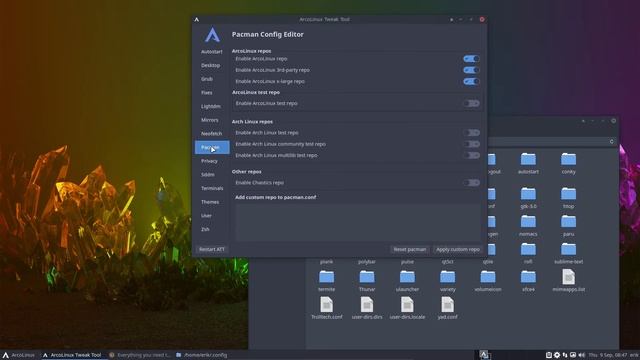
Task: Go to the Lightdm section
Action: coord(212,107)
